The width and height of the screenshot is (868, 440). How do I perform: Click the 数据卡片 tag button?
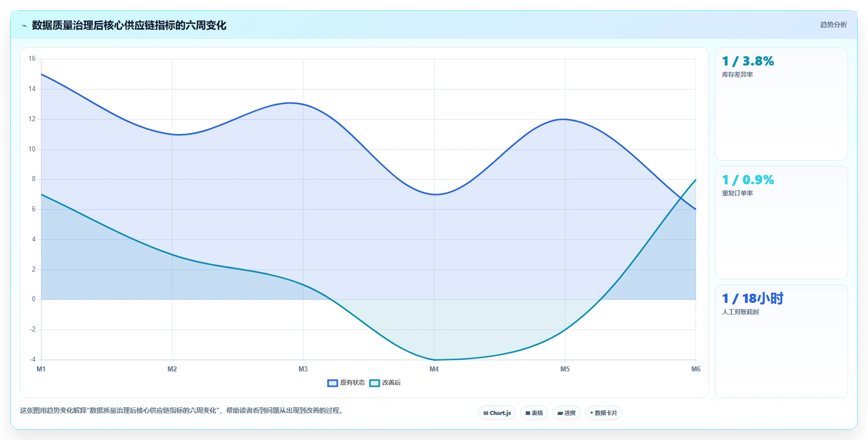click(x=603, y=413)
